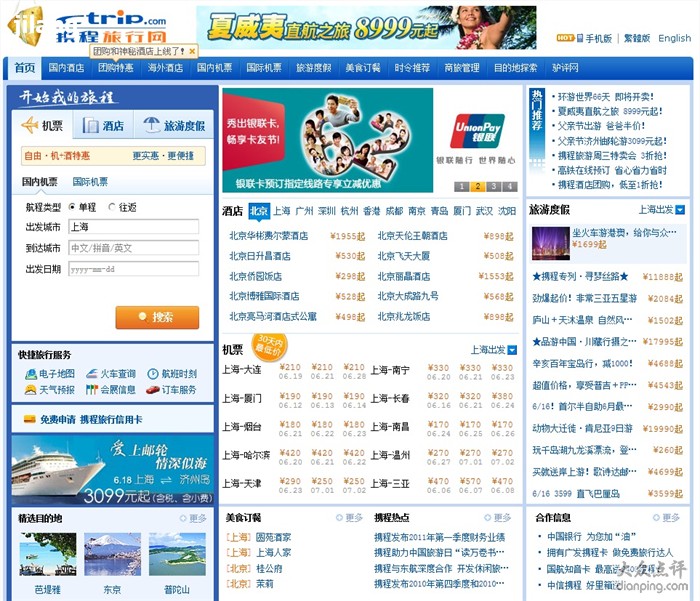
Task: Open the 芭堤雅 destination thumbnail
Action: click(x=48, y=554)
